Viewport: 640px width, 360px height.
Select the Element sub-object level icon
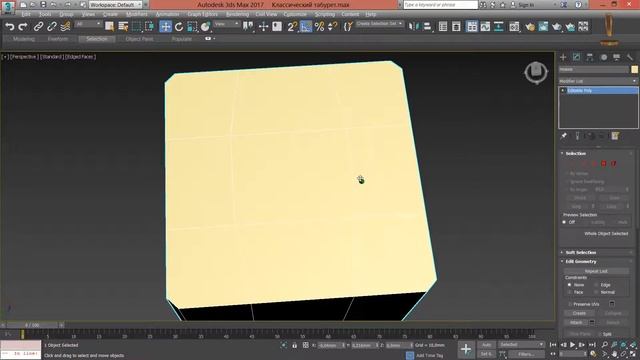[x=613, y=163]
